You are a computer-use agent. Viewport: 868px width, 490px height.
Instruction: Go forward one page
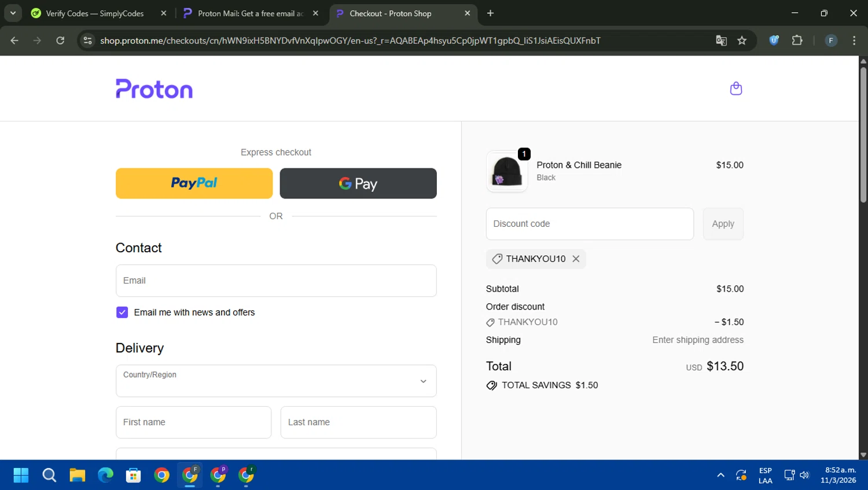pos(37,40)
